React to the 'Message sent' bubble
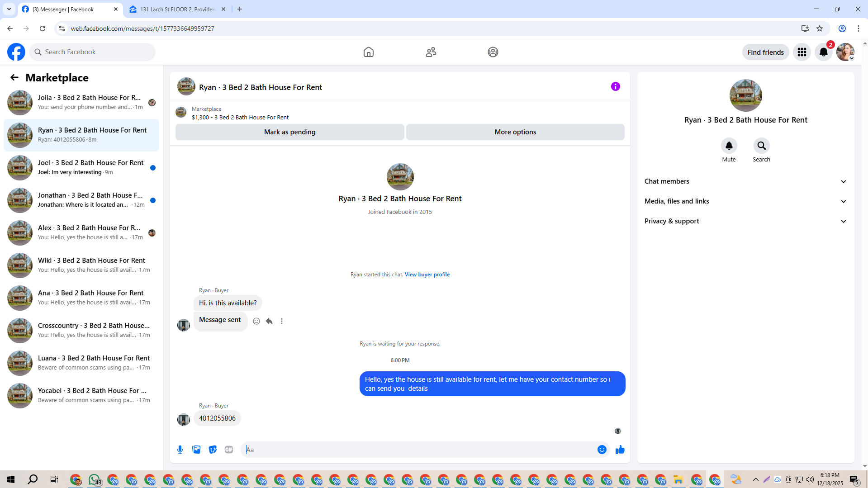The width and height of the screenshot is (868, 488). [x=256, y=321]
